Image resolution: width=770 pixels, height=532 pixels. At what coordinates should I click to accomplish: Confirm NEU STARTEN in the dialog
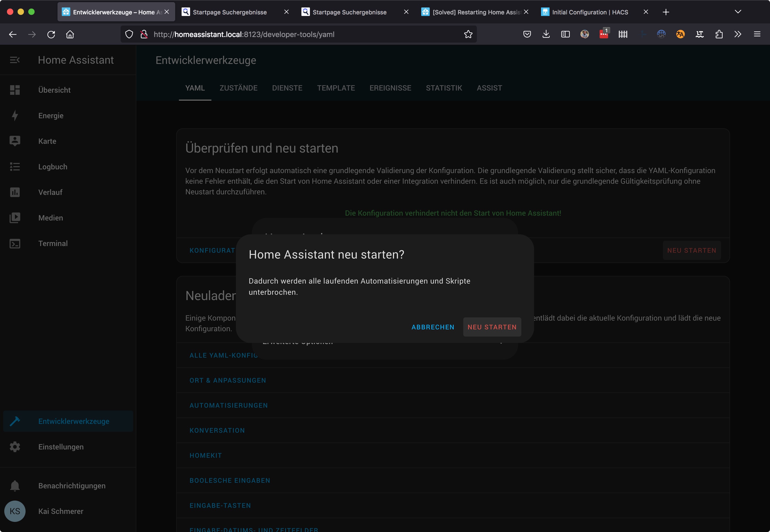492,327
